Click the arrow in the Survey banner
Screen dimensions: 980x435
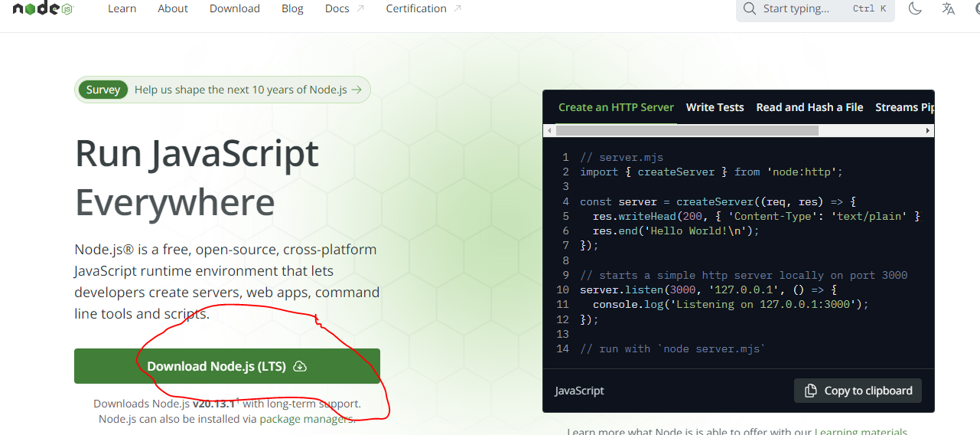357,90
